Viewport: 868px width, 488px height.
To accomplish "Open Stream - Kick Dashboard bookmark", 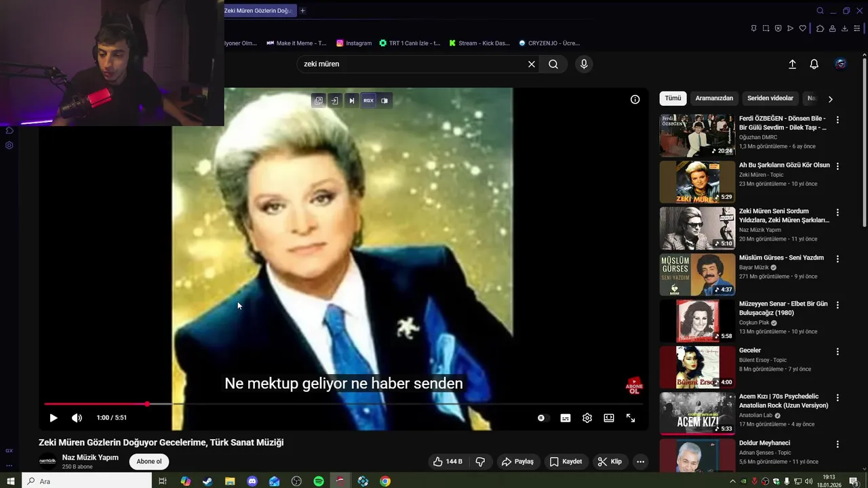I will pos(479,43).
